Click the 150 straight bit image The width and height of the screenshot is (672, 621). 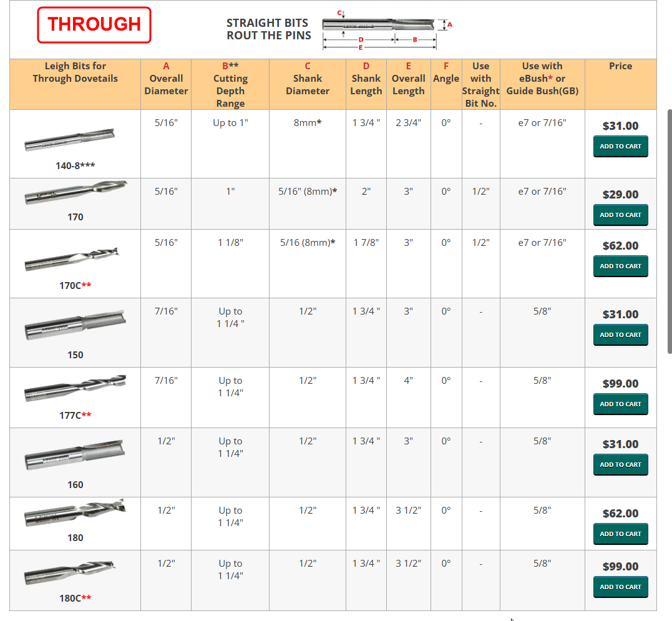coord(75,325)
